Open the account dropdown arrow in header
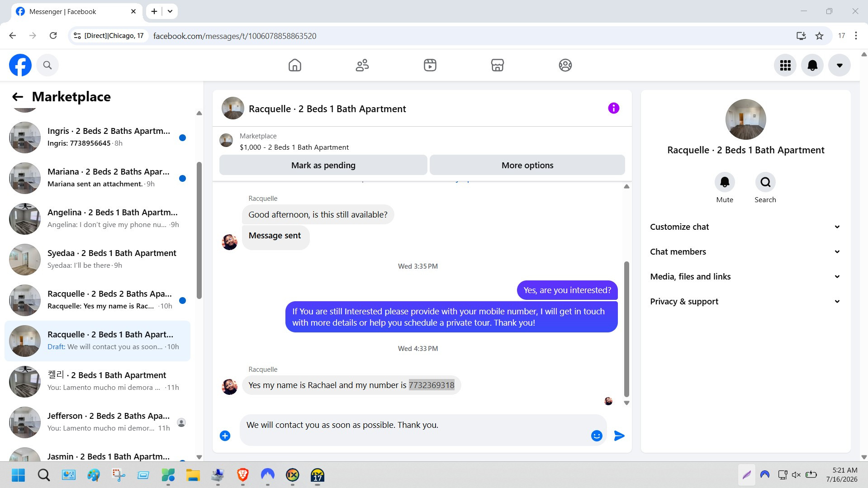868x488 pixels. pyautogui.click(x=840, y=65)
